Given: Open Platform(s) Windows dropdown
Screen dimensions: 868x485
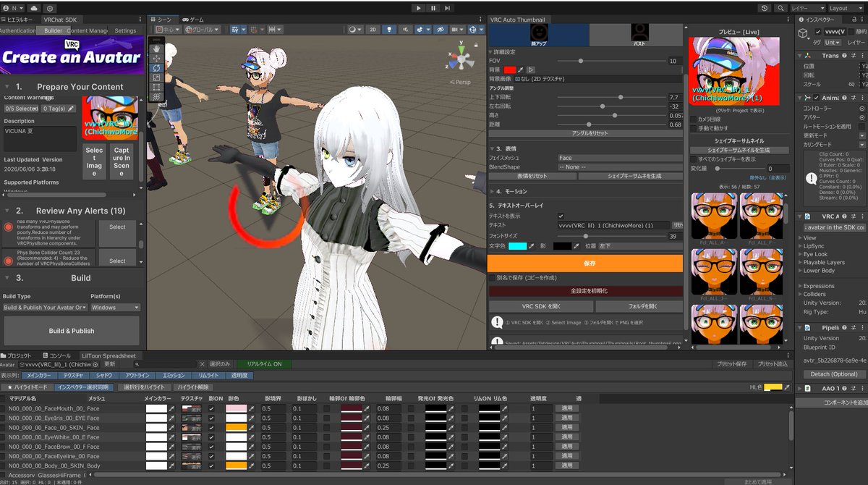Looking at the screenshot, I should [x=115, y=307].
